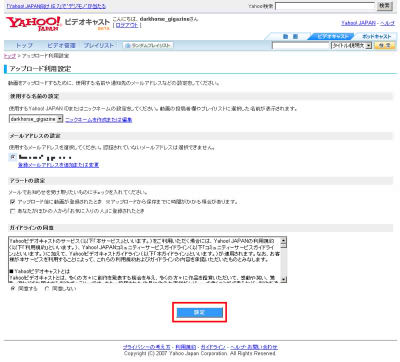400x362 pixels.
Task: Click the Yahoo! JAPAN logo
Action: click(33, 24)
